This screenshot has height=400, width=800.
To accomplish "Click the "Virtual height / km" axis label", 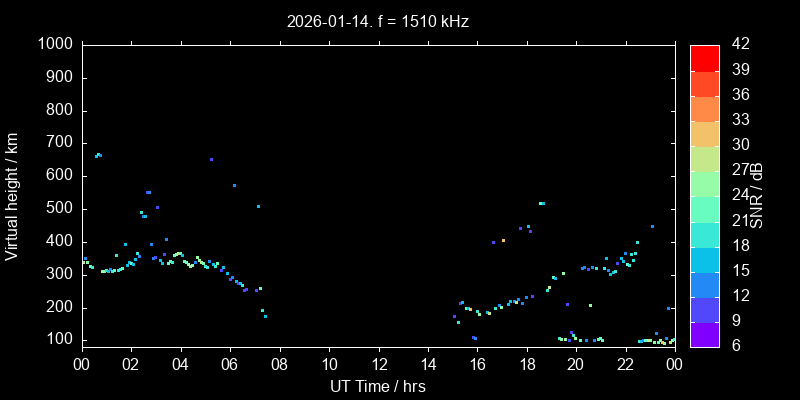I will click(x=13, y=195).
